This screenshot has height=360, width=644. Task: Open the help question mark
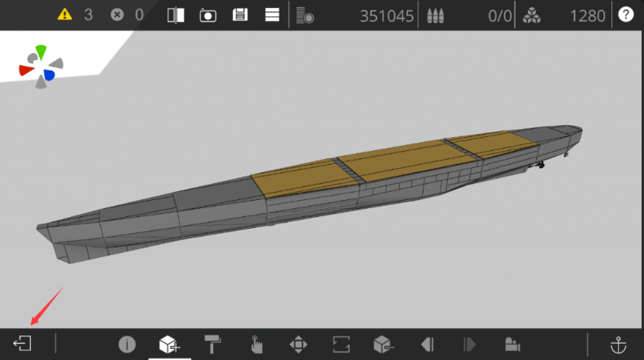pyautogui.click(x=626, y=15)
